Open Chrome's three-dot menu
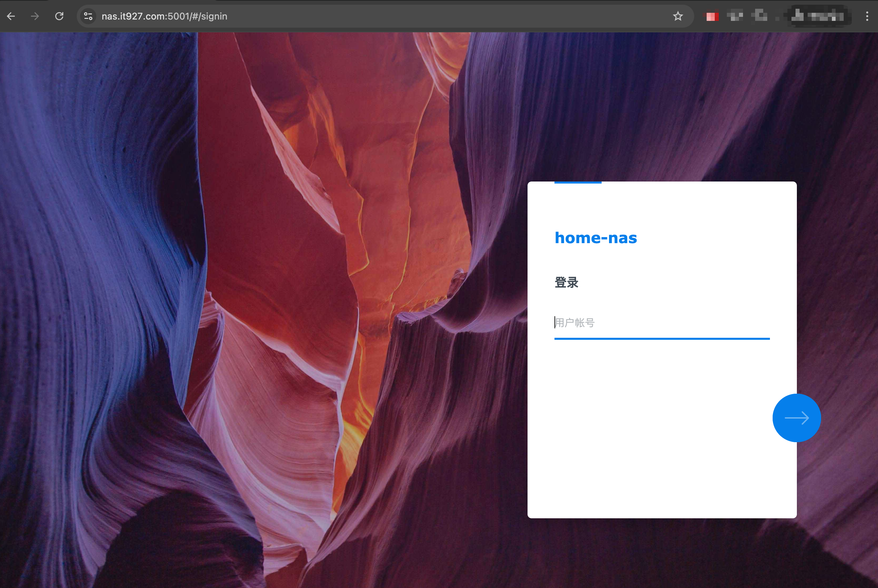This screenshot has width=878, height=588. point(867,16)
